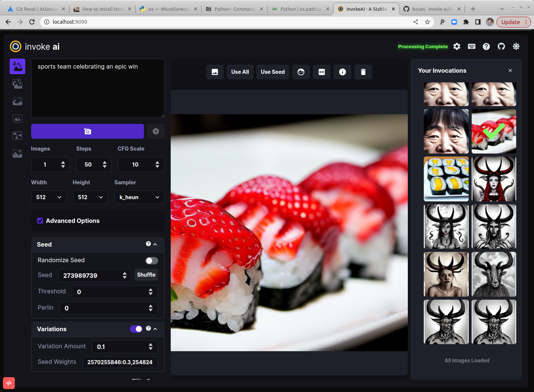Click the HD upscale icon
Viewport: 534px width, 392px height.
click(322, 72)
